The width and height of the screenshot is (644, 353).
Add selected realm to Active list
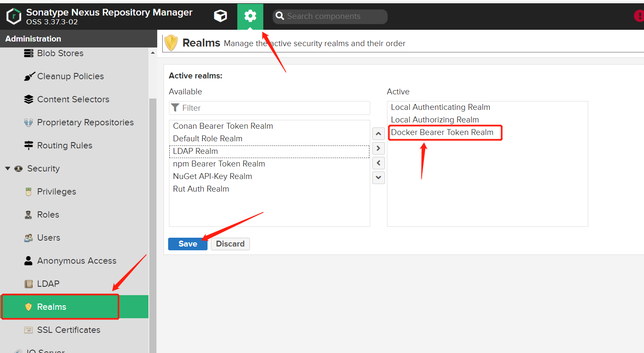coord(379,148)
